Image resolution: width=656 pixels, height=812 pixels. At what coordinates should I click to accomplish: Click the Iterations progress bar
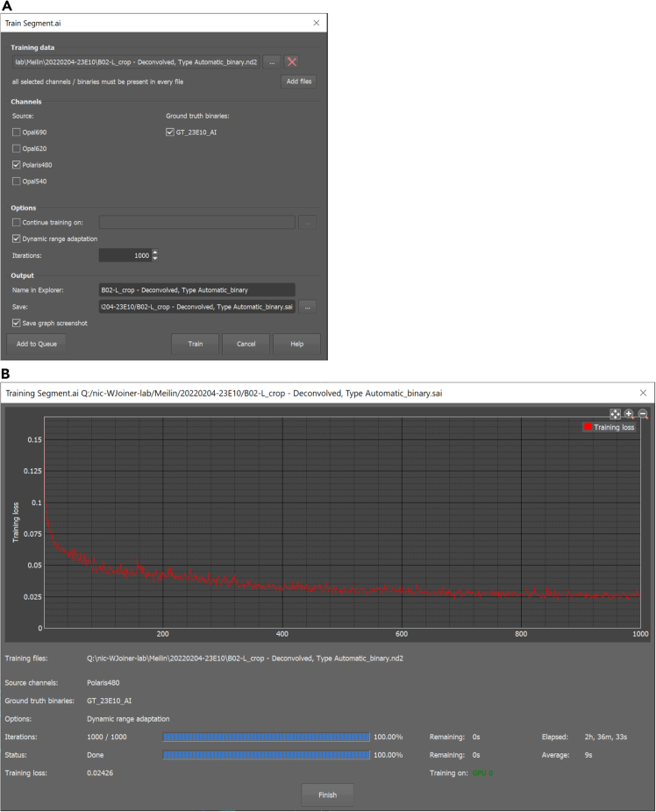pyautogui.click(x=266, y=737)
